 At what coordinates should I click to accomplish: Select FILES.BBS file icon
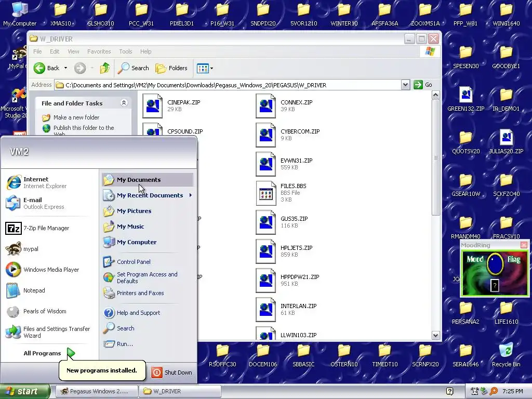click(x=265, y=193)
